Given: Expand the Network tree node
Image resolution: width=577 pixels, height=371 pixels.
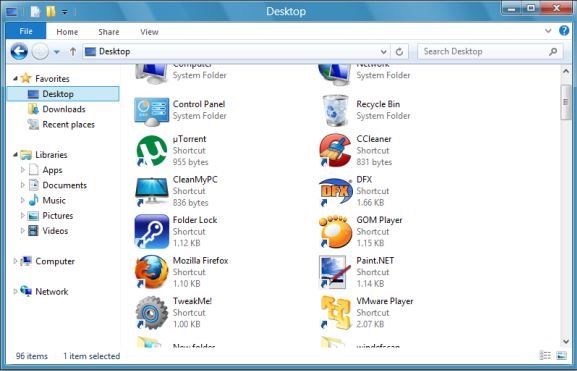Looking at the screenshot, I should (x=15, y=291).
